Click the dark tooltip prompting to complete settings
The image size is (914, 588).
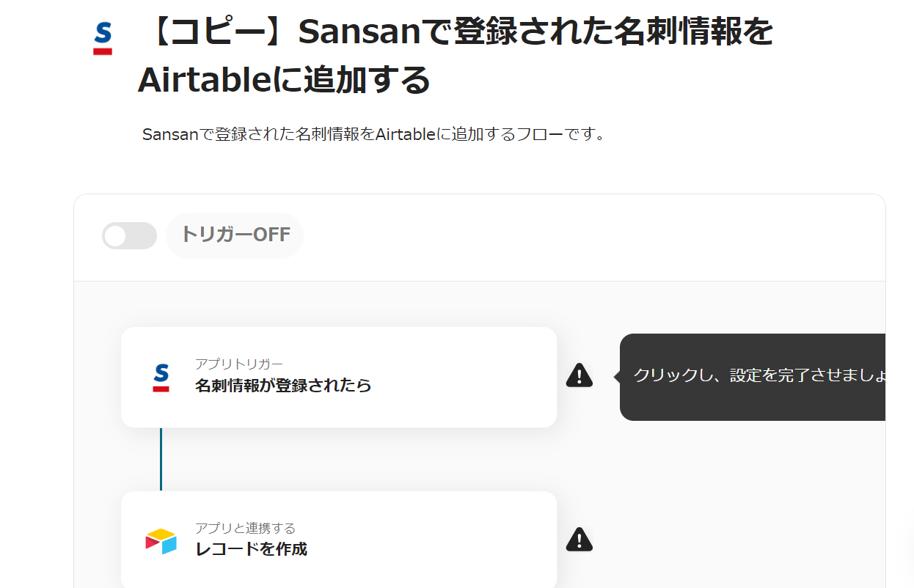pyautogui.click(x=756, y=377)
